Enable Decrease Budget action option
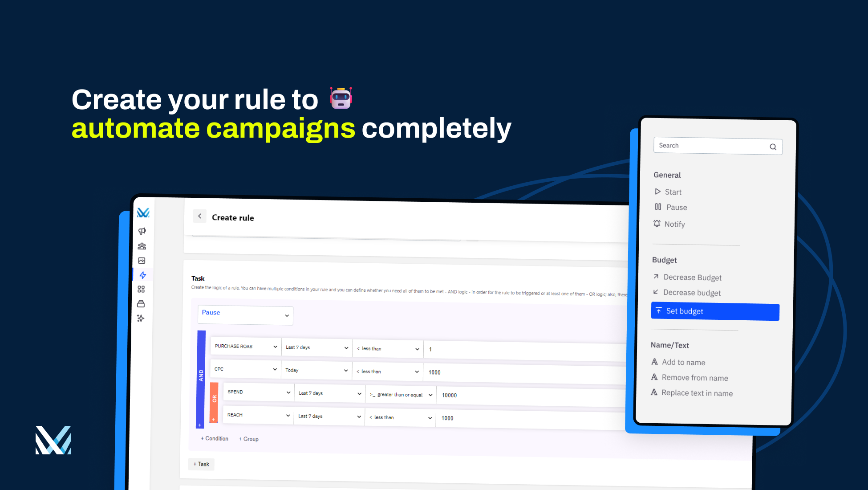This screenshot has height=490, width=868. point(694,276)
